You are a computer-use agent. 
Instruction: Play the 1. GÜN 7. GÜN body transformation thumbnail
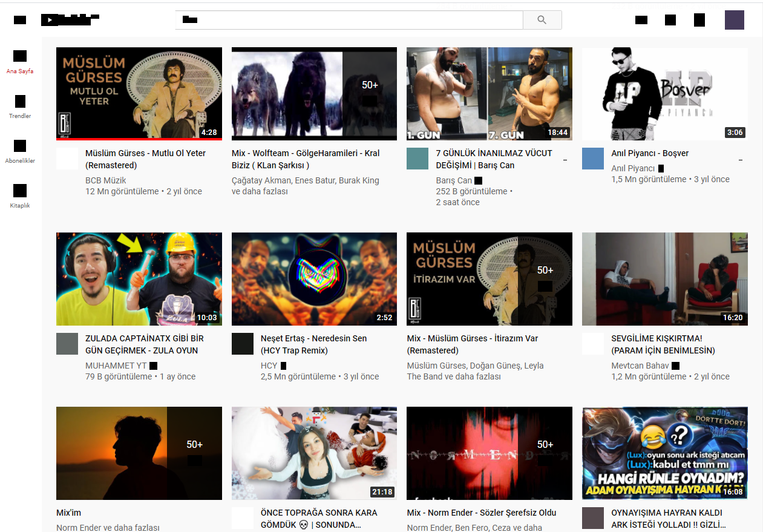pyautogui.click(x=490, y=94)
